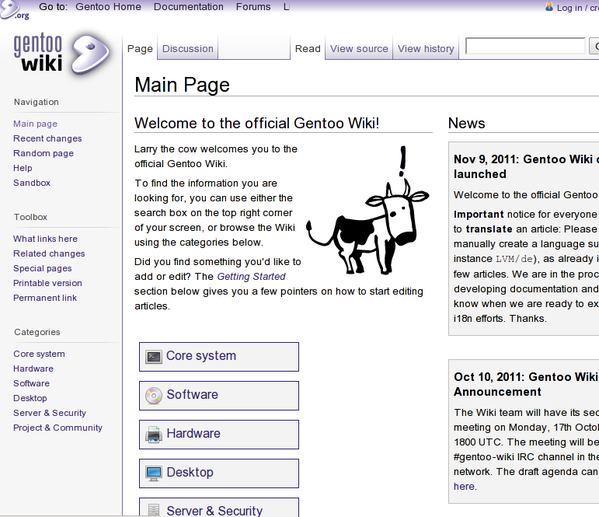Select the Read tab
Viewport: 599px width, 517px height.
point(308,49)
